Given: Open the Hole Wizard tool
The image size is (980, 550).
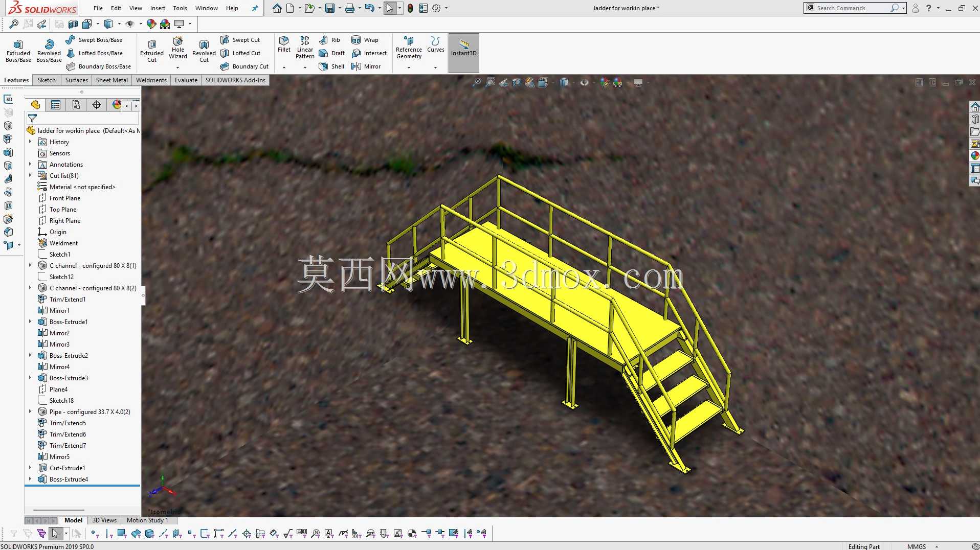Looking at the screenshot, I should click(x=178, y=48).
